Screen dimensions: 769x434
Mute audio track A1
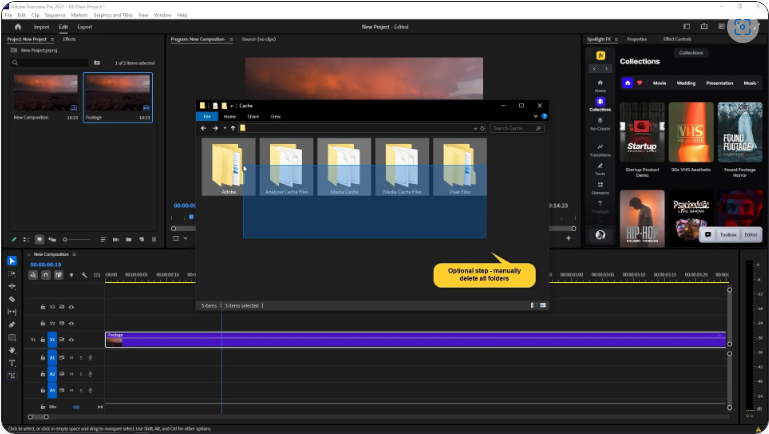[72, 358]
